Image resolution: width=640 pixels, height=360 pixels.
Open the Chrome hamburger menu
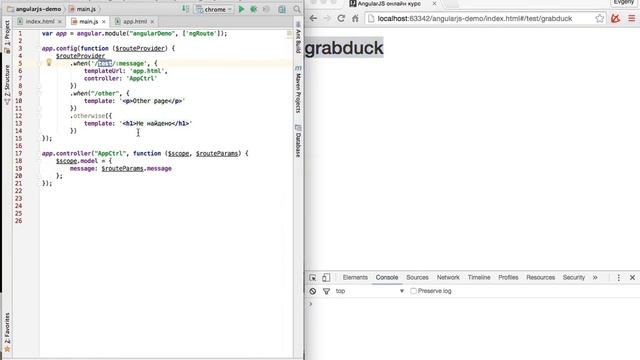tap(632, 18)
